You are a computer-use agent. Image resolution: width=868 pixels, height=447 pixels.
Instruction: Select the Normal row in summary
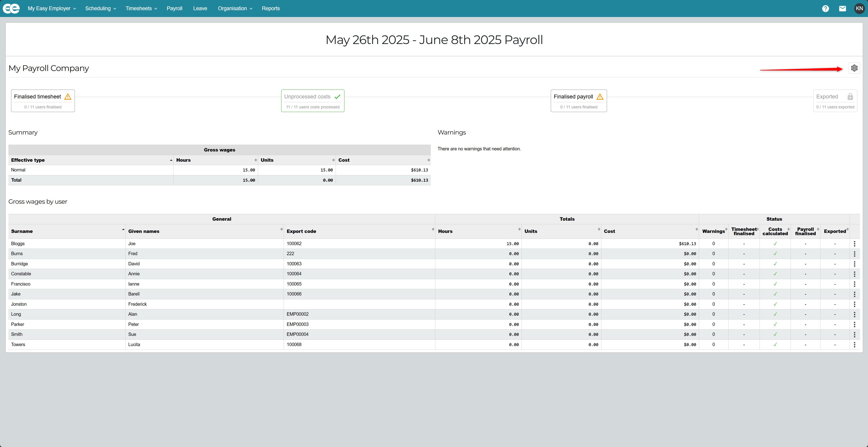[x=219, y=170]
